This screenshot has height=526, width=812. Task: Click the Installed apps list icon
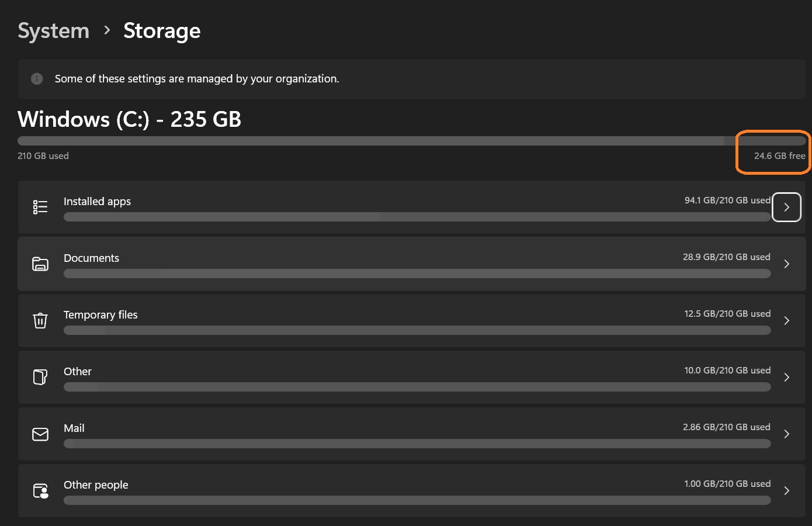(40, 207)
